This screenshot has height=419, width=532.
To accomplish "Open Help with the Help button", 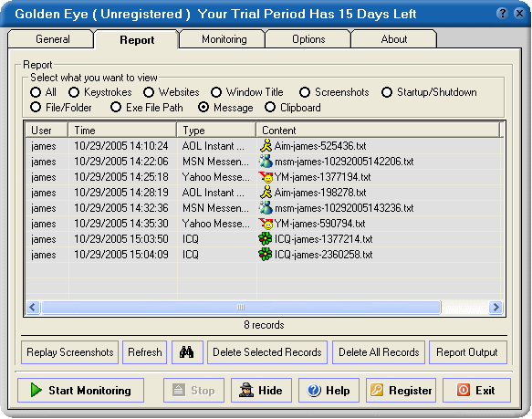I will coord(329,390).
